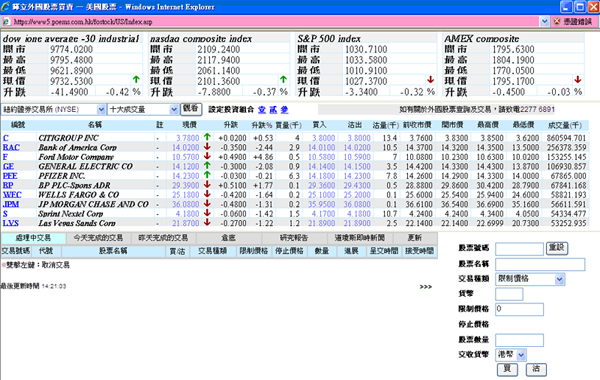Click the certificate error shield icon
600x380 pixels.
tap(556, 22)
